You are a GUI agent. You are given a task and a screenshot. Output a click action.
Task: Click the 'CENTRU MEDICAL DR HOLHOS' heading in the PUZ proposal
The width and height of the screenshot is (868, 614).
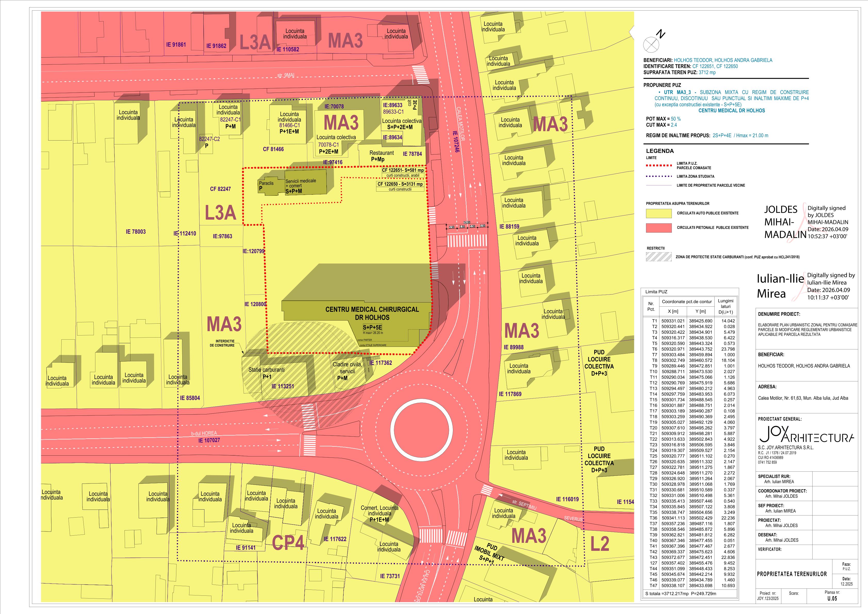pyautogui.click(x=732, y=111)
